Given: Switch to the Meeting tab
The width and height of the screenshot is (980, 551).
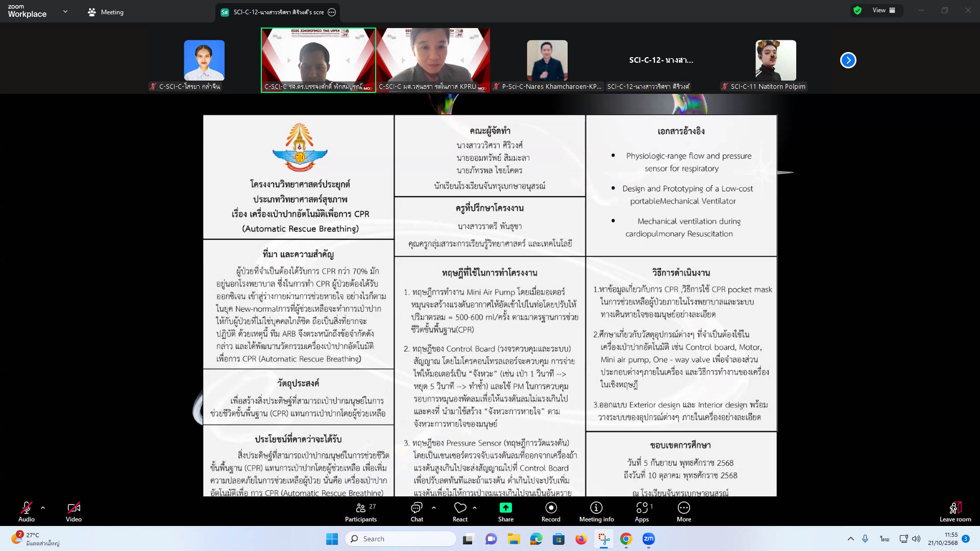Looking at the screenshot, I should coord(106,12).
